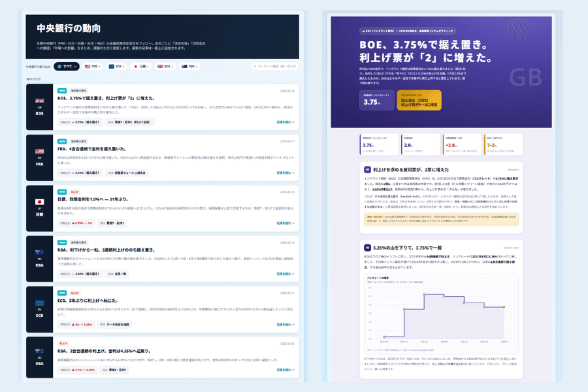Click the peak data point on the rate chart
Image resolution: width=588 pixels, height=392 pixels.
pos(424,295)
